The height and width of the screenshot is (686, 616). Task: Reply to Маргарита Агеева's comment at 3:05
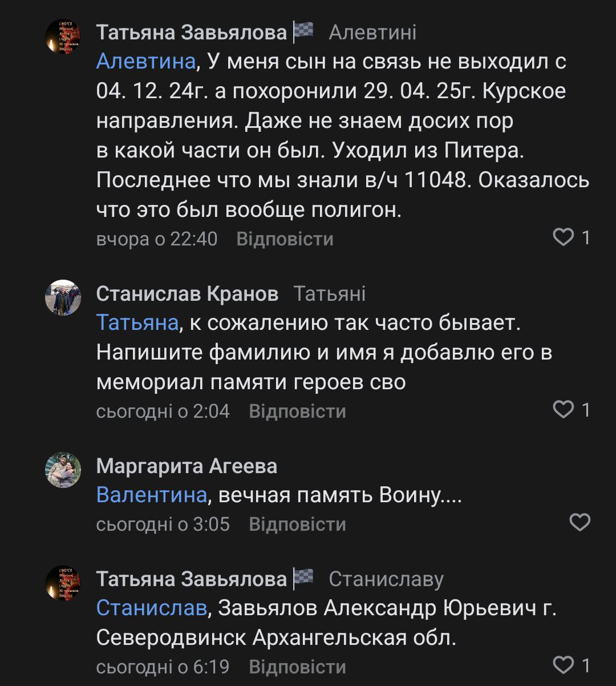click(297, 524)
